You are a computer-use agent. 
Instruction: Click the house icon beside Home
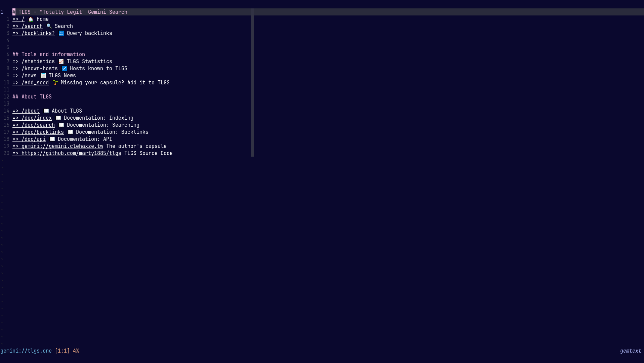[x=31, y=19]
